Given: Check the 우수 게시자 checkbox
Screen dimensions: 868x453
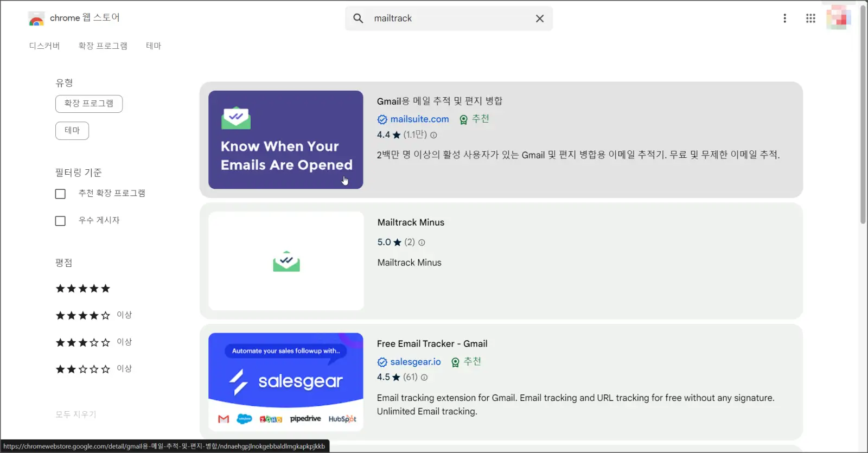Looking at the screenshot, I should (60, 221).
